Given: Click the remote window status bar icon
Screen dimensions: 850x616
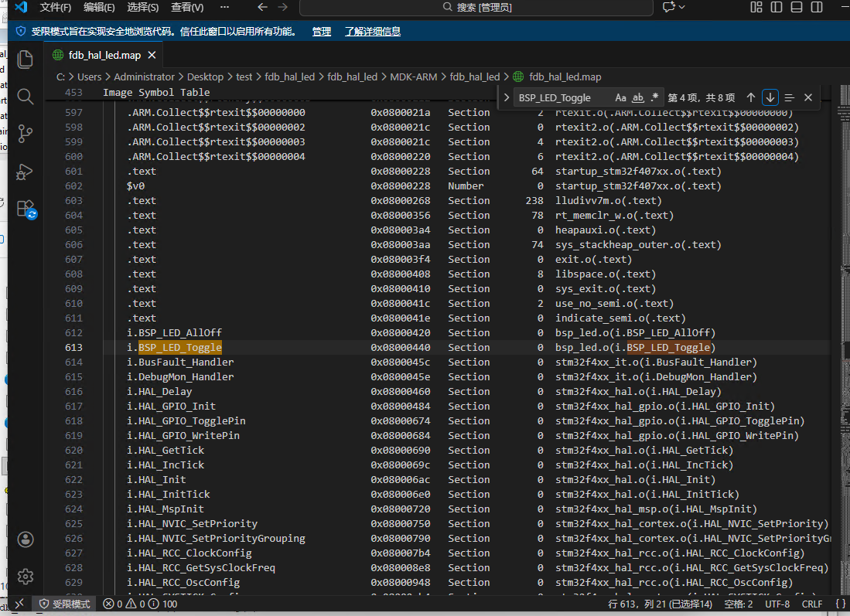Looking at the screenshot, I should coord(19,604).
